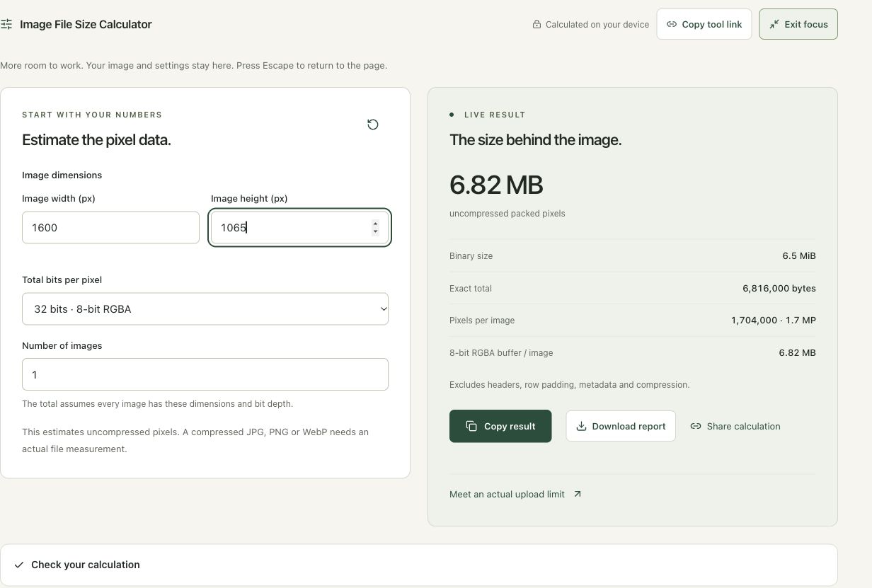Click the Image dimensions label
Screen dimensions: 872x588
coord(62,175)
